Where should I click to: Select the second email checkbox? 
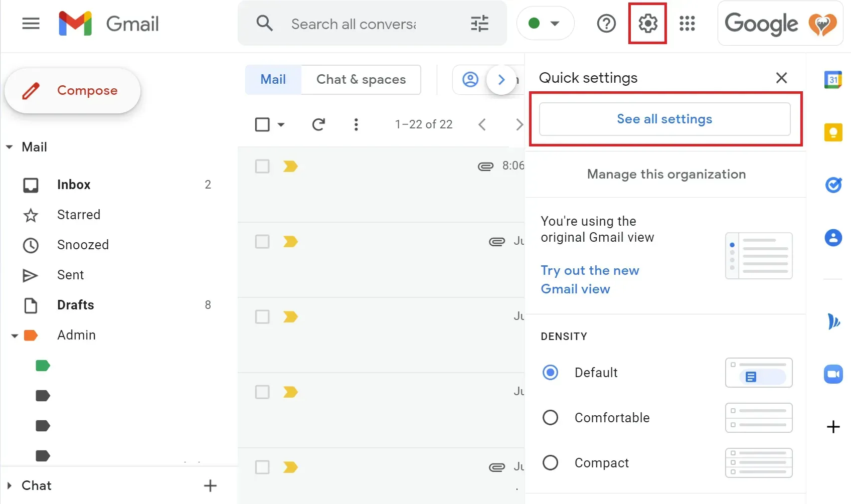[262, 241]
